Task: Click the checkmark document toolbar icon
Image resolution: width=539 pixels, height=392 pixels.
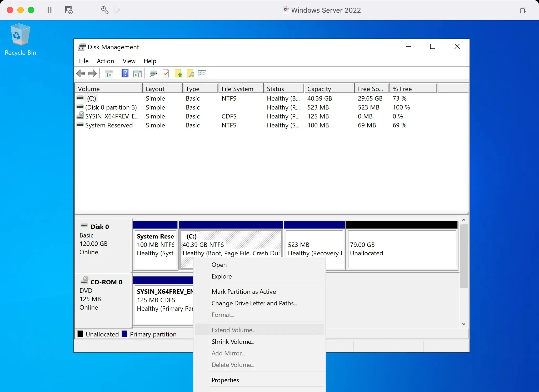Action: pos(166,73)
